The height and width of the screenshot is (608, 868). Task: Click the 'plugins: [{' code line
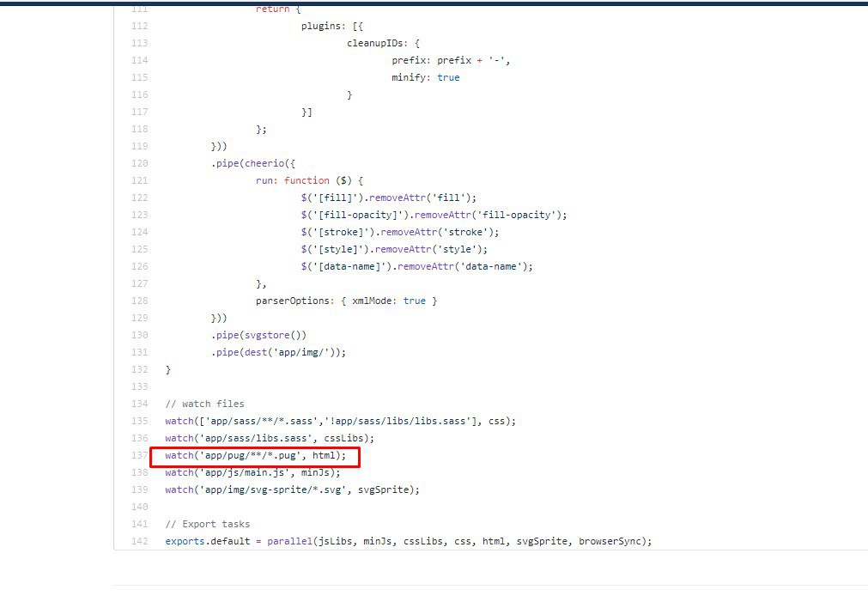click(332, 26)
